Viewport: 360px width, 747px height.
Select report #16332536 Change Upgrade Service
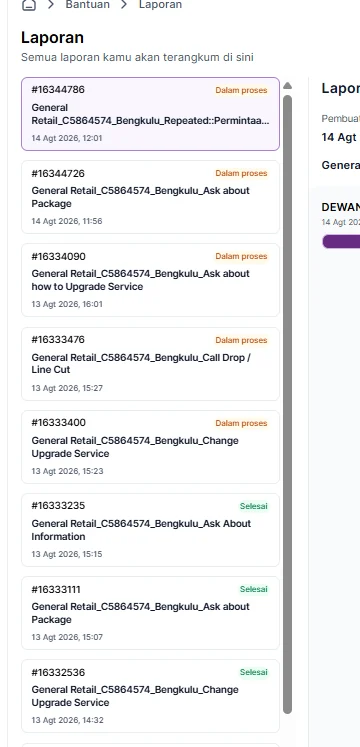pos(150,696)
